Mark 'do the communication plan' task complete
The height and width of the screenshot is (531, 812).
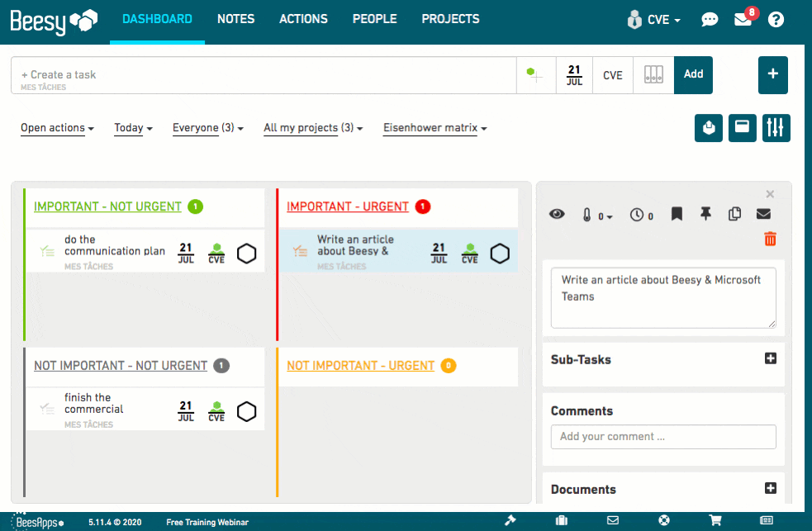tap(246, 254)
